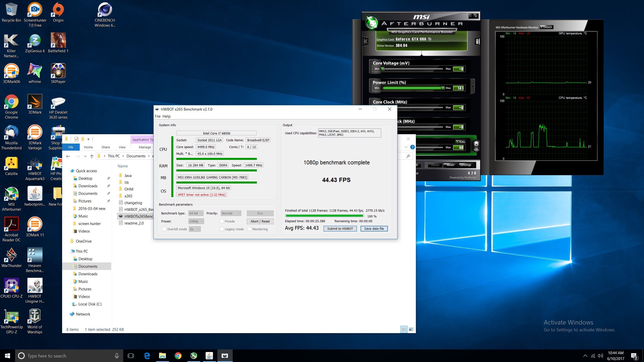Open Google Chrome desktop icon
This screenshot has width=644, height=362.
click(x=11, y=107)
